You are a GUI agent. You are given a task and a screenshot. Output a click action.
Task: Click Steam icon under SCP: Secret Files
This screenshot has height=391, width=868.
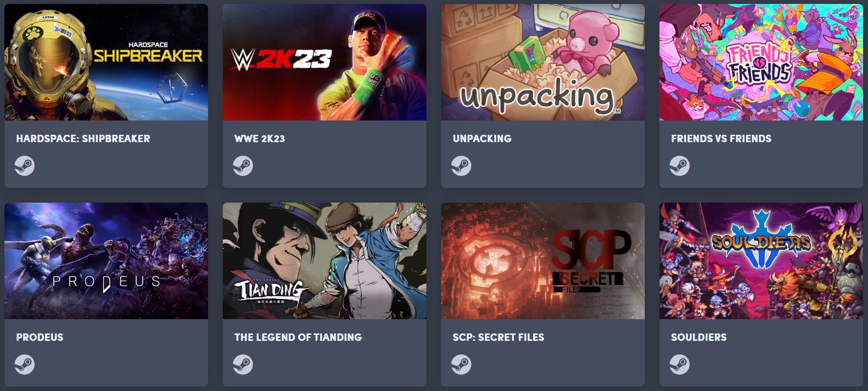pyautogui.click(x=461, y=364)
